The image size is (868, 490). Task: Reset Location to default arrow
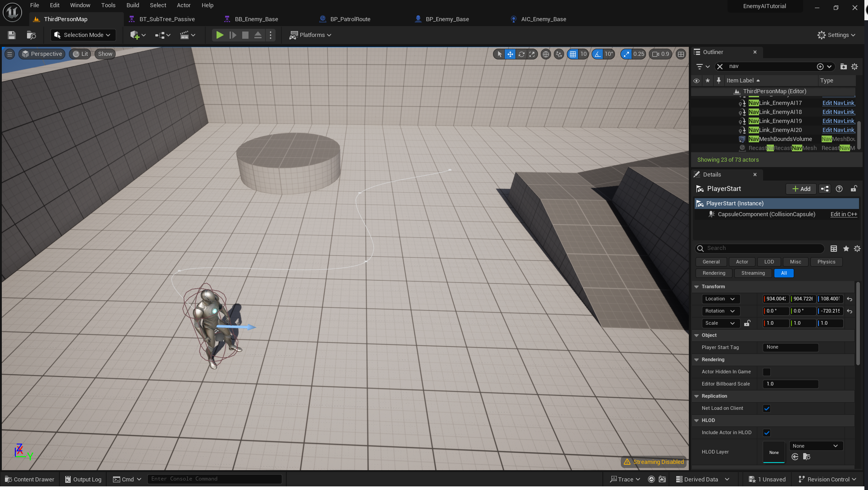coord(850,299)
